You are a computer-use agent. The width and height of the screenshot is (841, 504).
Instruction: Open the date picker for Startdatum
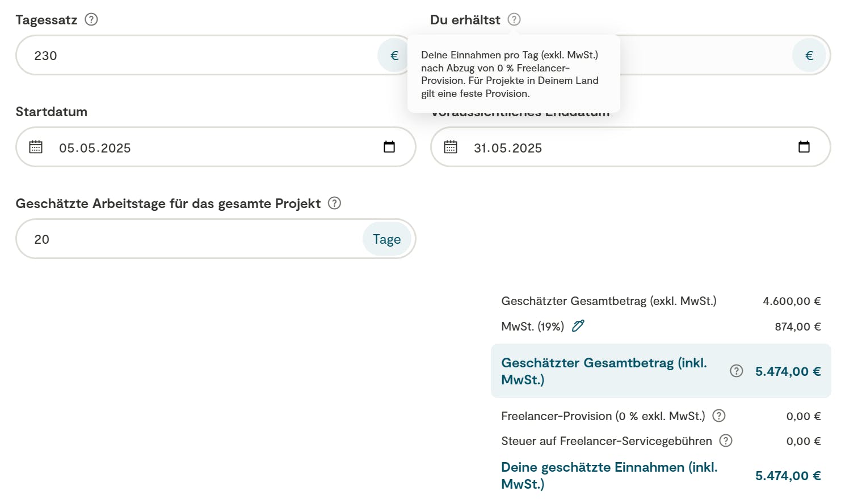click(389, 147)
